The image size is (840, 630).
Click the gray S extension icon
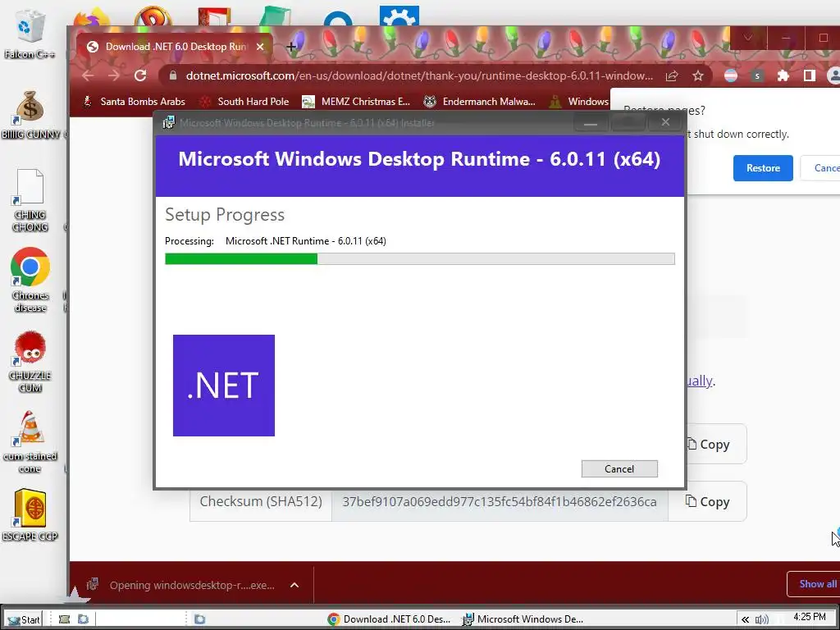coord(757,75)
